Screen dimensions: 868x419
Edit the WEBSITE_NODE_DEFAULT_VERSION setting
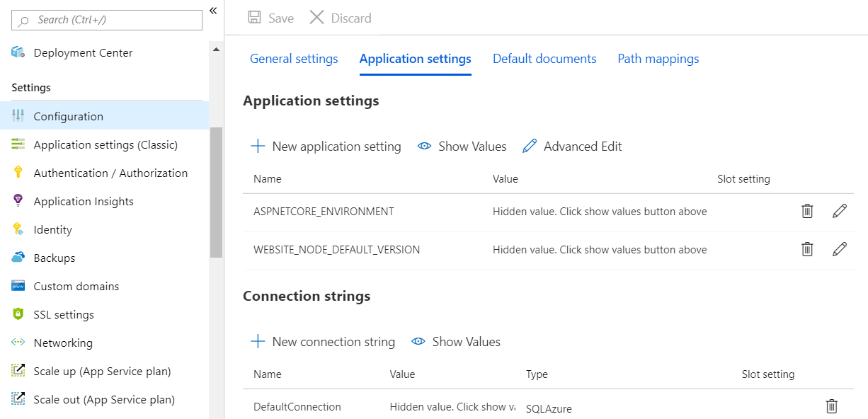tap(840, 249)
